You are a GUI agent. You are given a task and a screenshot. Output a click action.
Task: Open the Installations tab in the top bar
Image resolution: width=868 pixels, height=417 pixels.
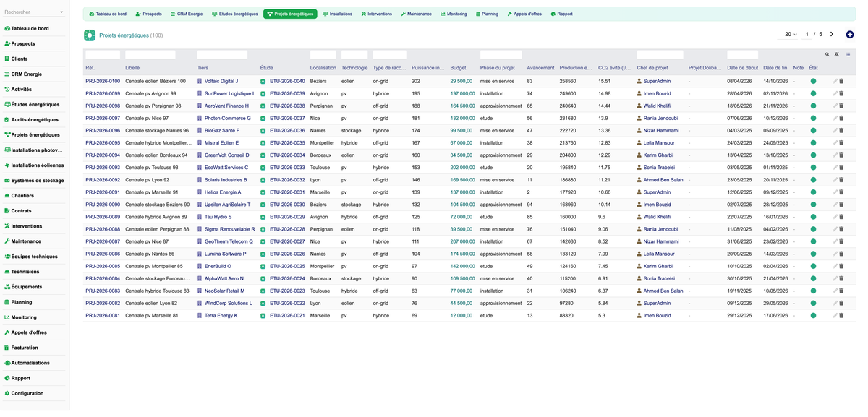[x=338, y=14]
